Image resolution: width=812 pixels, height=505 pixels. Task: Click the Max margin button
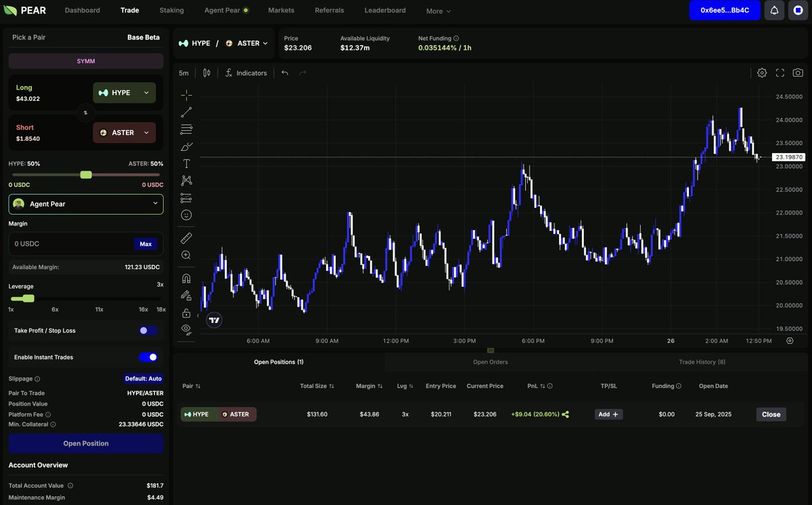[x=145, y=244]
